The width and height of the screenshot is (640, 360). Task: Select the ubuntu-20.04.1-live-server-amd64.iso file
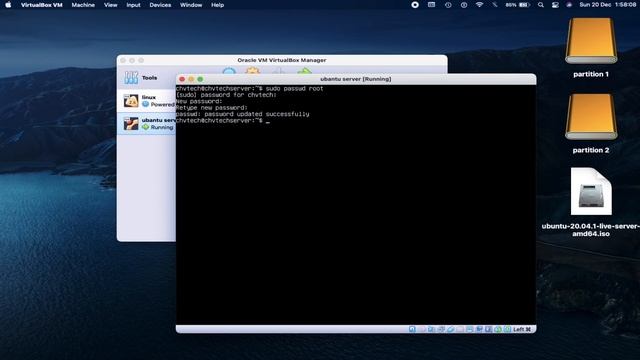(591, 202)
